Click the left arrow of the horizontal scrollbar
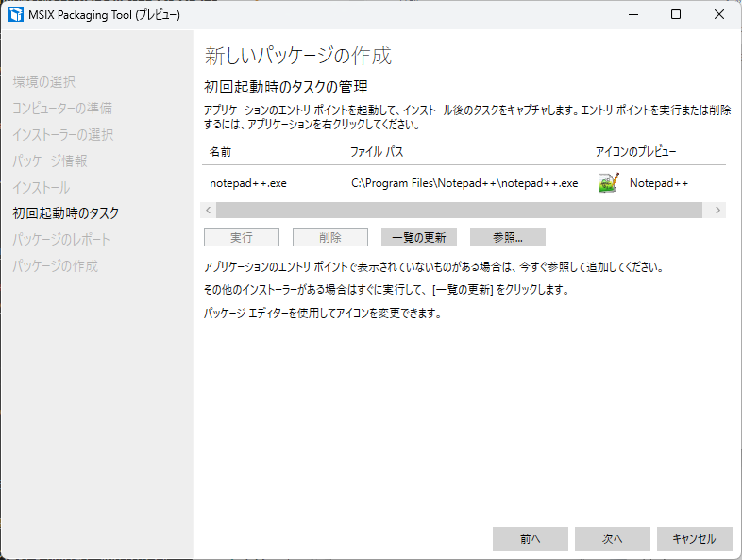742x560 pixels. click(x=209, y=210)
